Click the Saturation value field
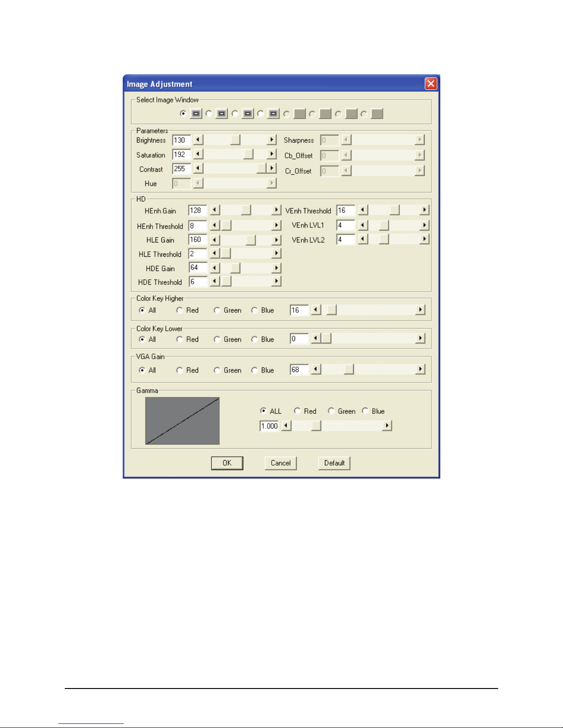Screen dimensions: 563x728 coord(182,155)
